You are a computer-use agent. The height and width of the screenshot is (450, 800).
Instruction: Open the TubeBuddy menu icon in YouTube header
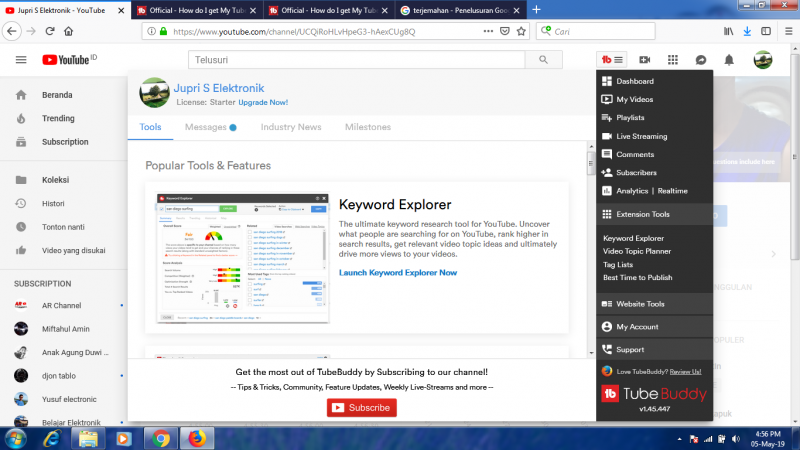[x=610, y=60]
